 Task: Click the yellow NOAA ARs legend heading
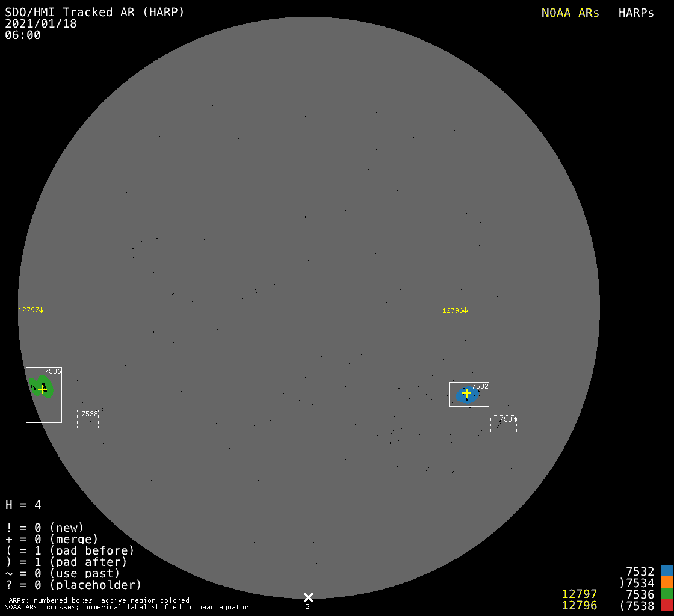(x=570, y=13)
